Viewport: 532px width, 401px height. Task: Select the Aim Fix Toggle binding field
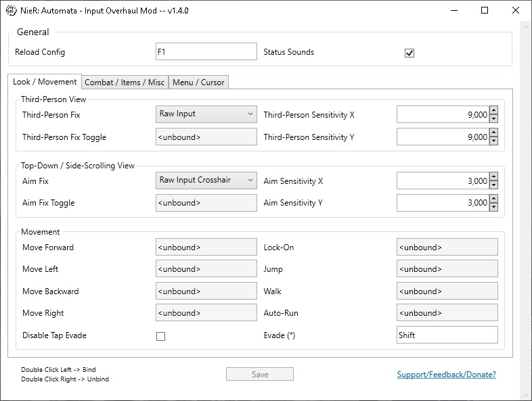tap(206, 203)
